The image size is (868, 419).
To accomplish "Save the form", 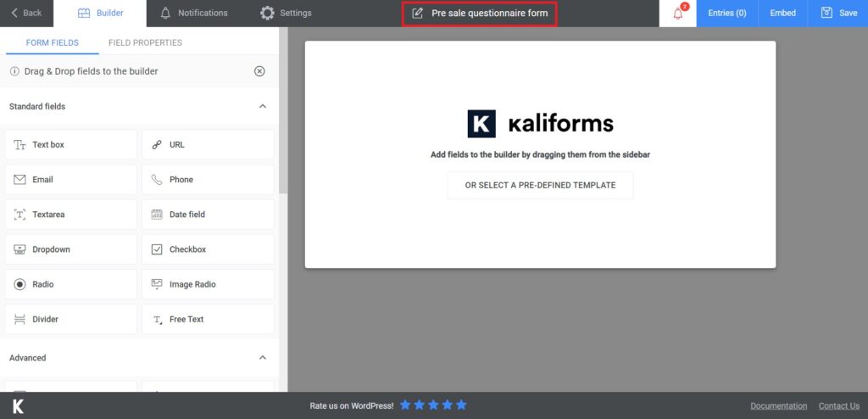I will point(838,14).
